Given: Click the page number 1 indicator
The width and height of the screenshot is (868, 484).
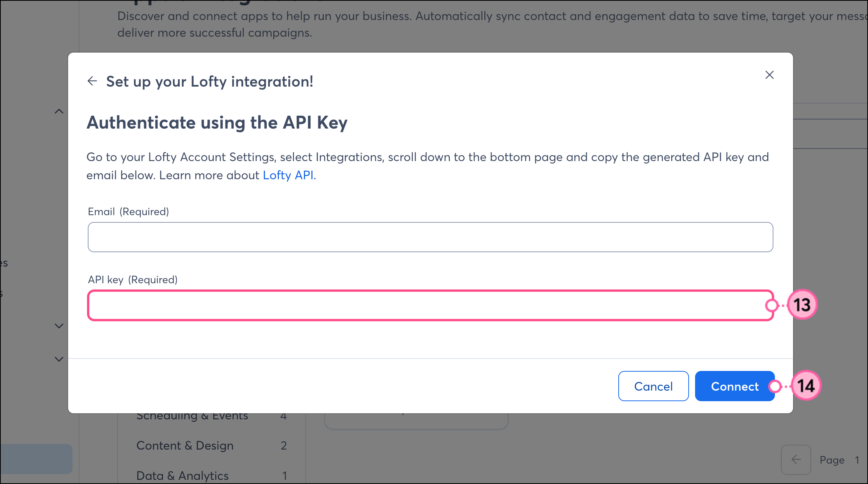Looking at the screenshot, I should pos(857,460).
